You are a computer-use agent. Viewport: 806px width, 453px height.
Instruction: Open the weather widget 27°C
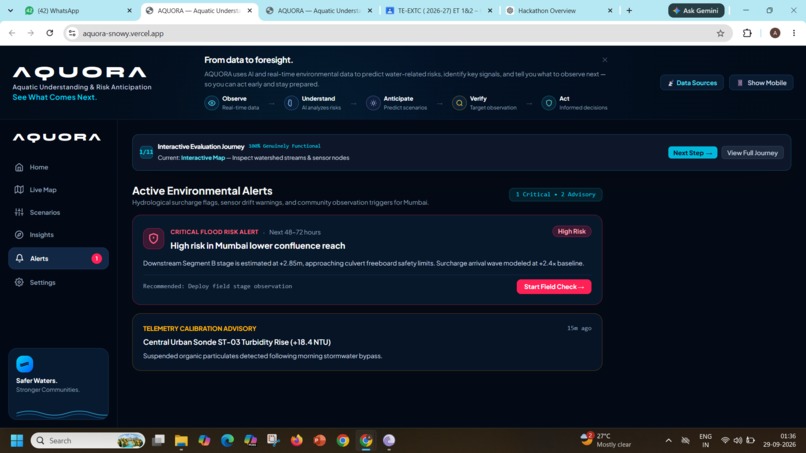click(606, 440)
